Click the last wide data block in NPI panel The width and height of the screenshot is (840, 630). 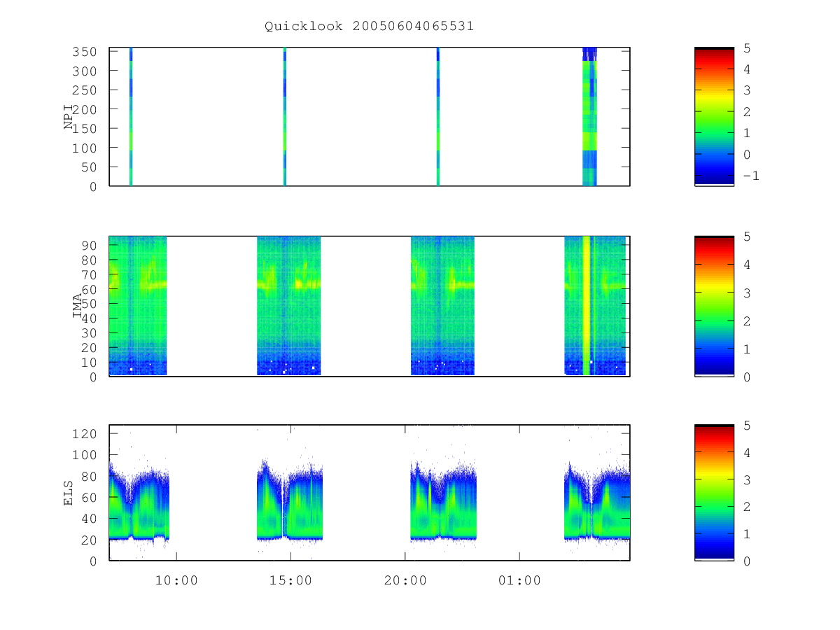click(589, 117)
